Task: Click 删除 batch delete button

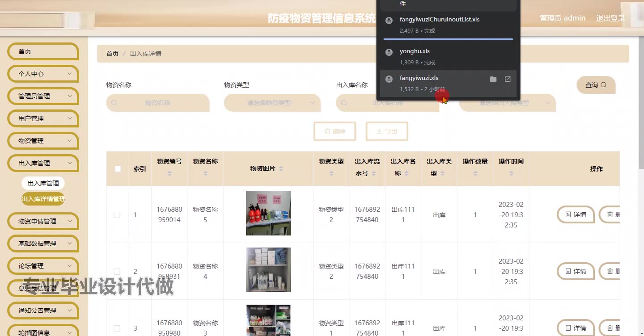Action: (335, 131)
